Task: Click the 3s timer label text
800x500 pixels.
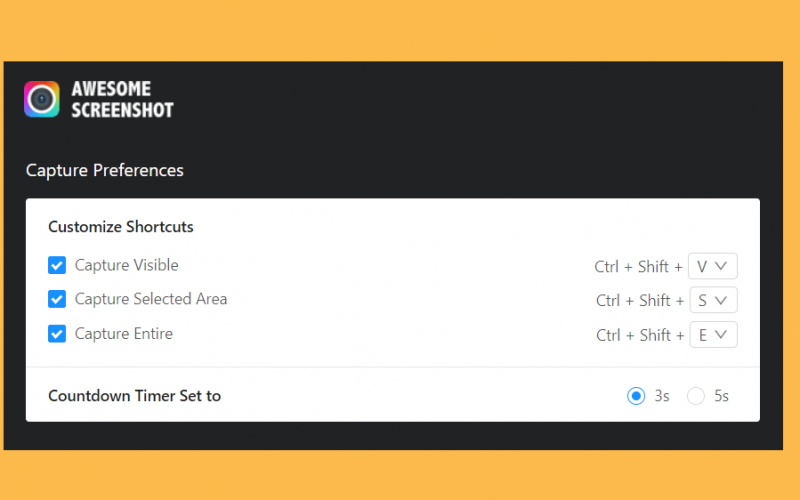Action: (x=662, y=396)
